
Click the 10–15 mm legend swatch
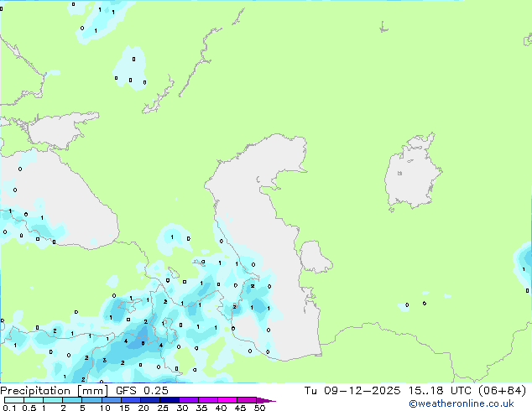coord(111,400)
